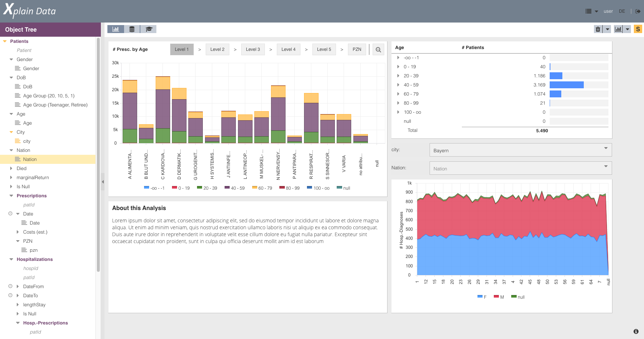Sort by the Age column header
The width and height of the screenshot is (644, 339).
pyautogui.click(x=399, y=47)
